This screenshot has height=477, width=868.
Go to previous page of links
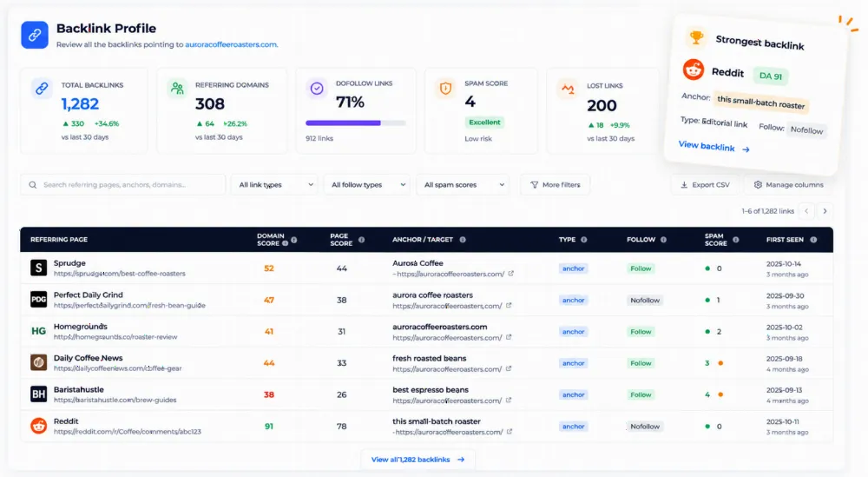pyautogui.click(x=806, y=211)
